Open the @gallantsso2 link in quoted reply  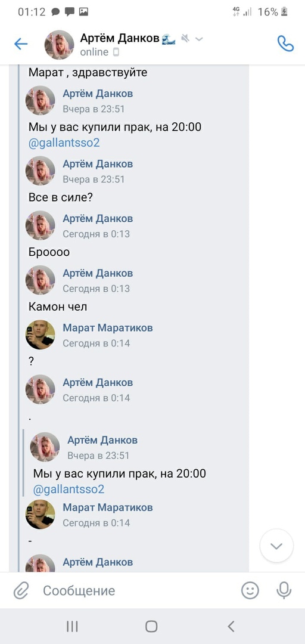pos(69,489)
